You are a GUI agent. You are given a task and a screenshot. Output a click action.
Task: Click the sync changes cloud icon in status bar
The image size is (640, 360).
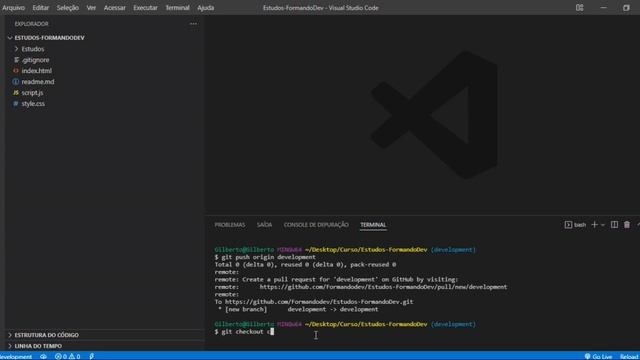[x=43, y=356]
